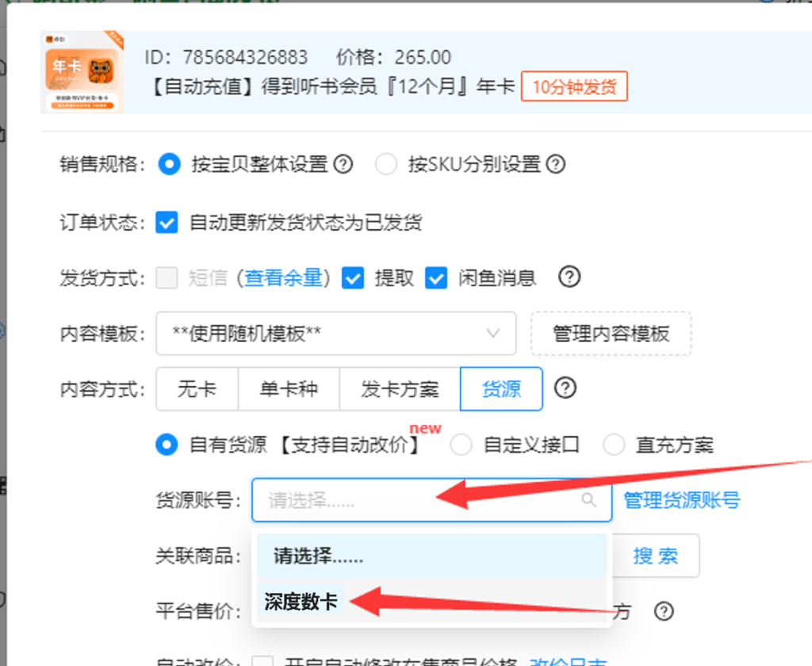Screen dimensions: 812x666
Task: Click help icon beside 按SKU分别设置
Action: pyautogui.click(x=556, y=165)
